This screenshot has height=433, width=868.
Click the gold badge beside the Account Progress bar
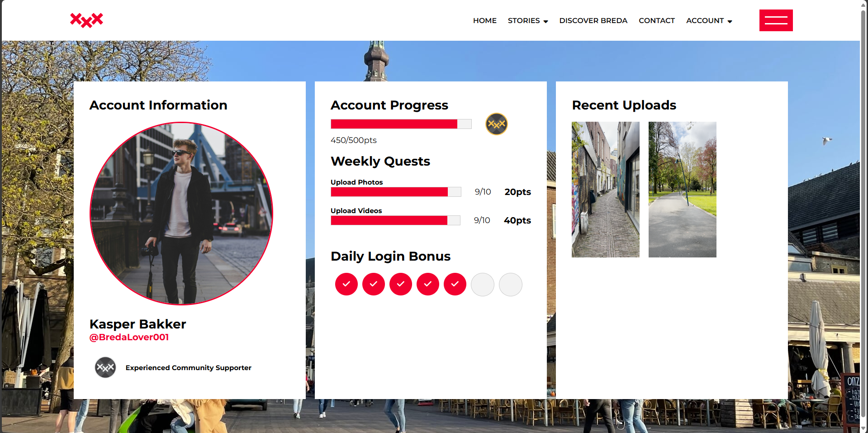pyautogui.click(x=496, y=124)
